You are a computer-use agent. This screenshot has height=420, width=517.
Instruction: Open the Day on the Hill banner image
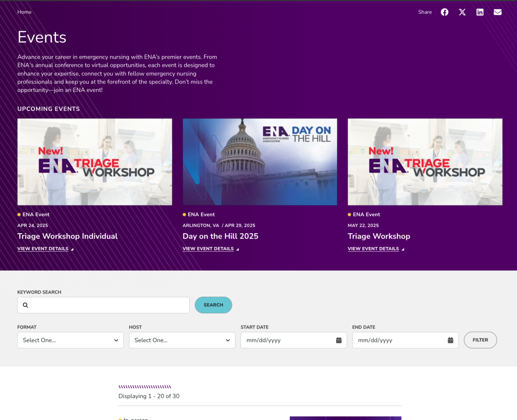[260, 162]
